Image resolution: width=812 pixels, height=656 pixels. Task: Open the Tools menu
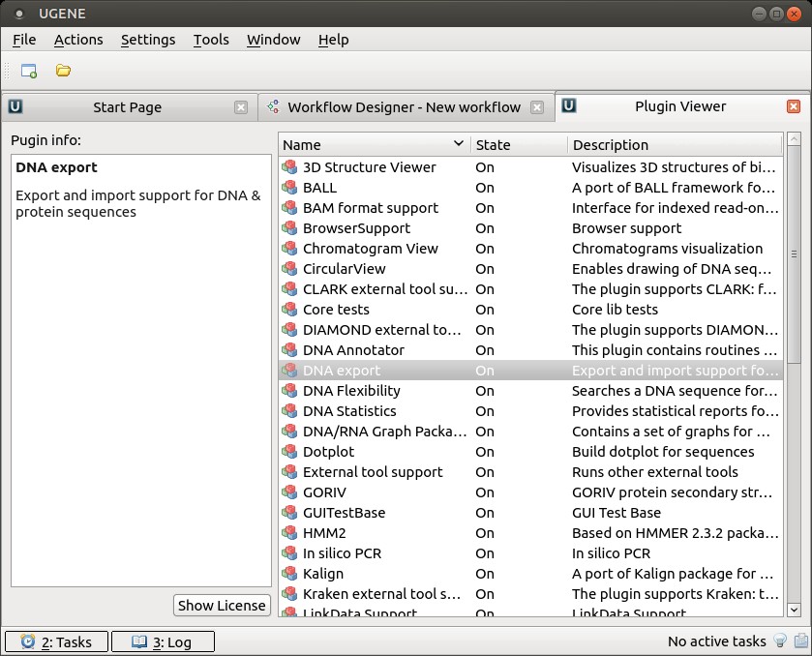(211, 40)
